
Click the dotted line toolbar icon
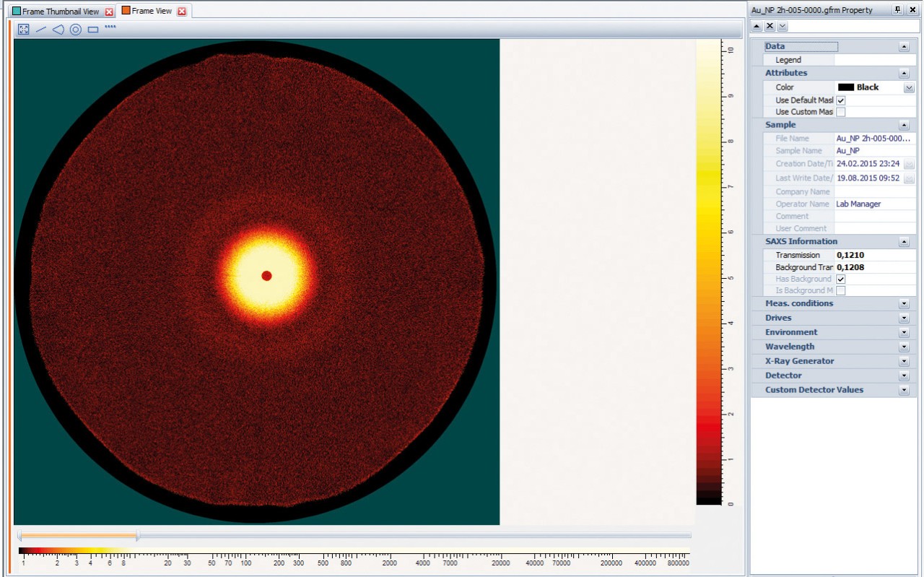click(x=110, y=27)
